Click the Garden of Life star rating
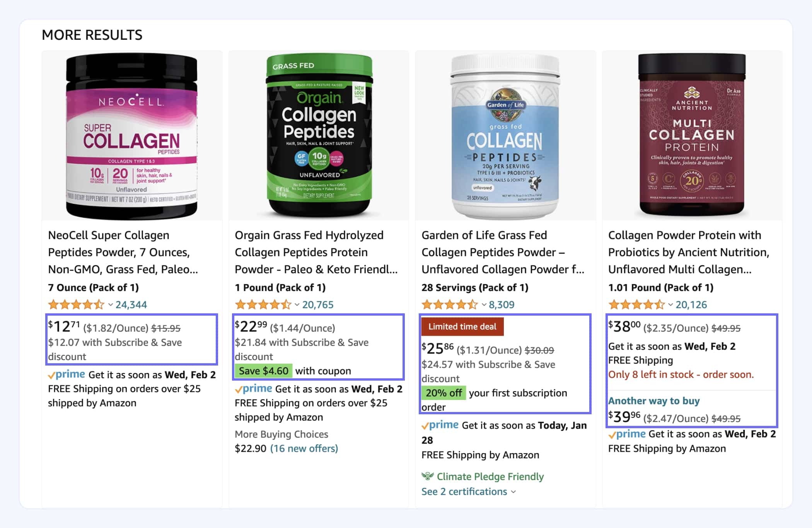This screenshot has width=812, height=528. click(450, 305)
